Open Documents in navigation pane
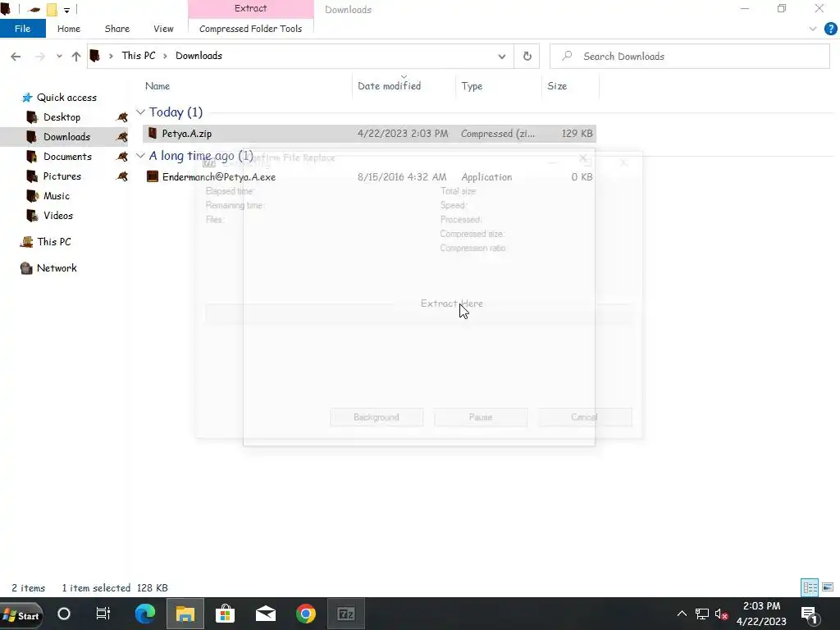 (67, 157)
